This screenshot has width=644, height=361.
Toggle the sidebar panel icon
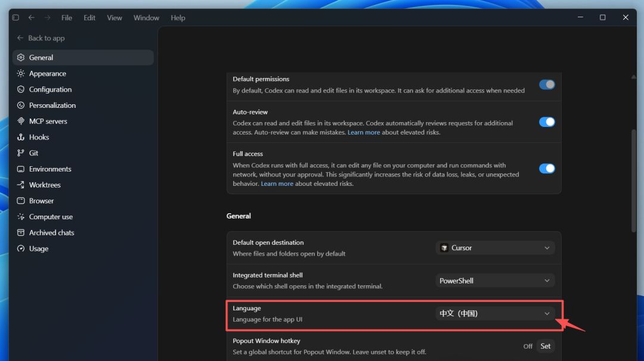(16, 18)
